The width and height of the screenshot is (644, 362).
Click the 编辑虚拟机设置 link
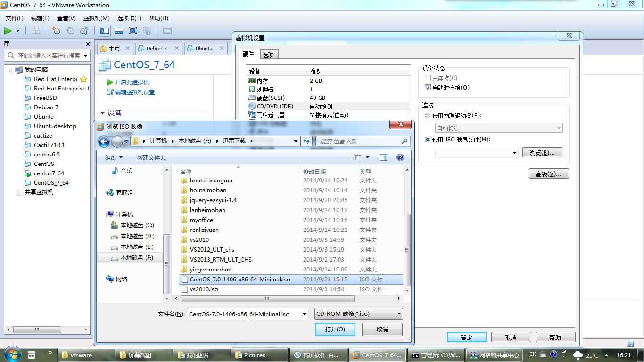135,92
